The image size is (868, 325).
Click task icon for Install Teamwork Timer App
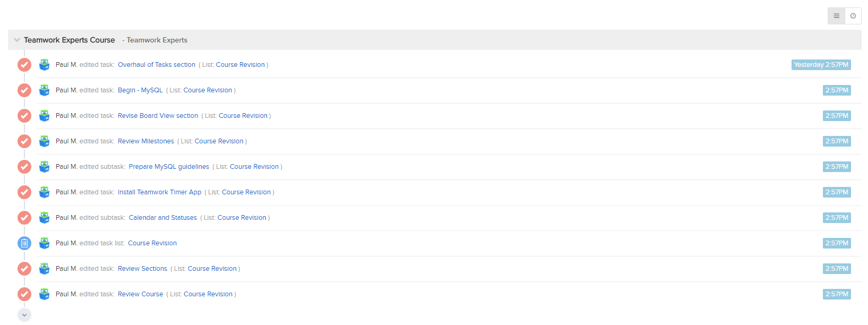(x=24, y=192)
